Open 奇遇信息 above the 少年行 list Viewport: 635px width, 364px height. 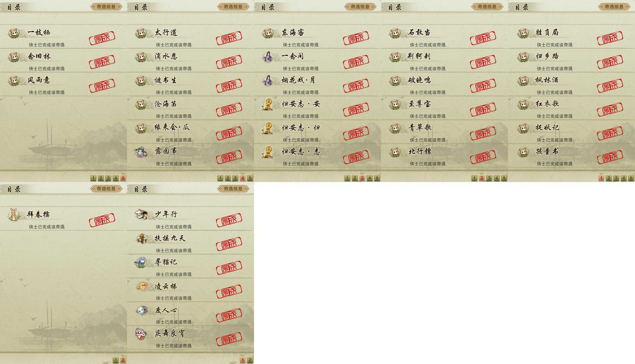click(233, 189)
